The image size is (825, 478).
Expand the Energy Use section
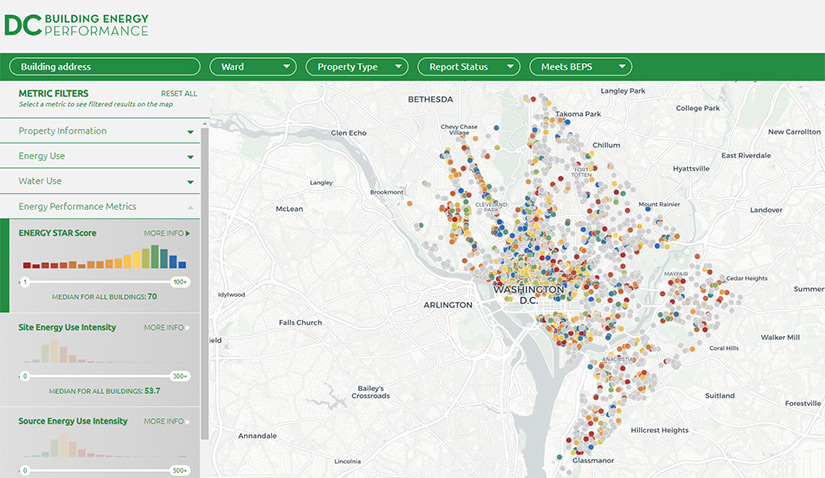click(x=105, y=156)
